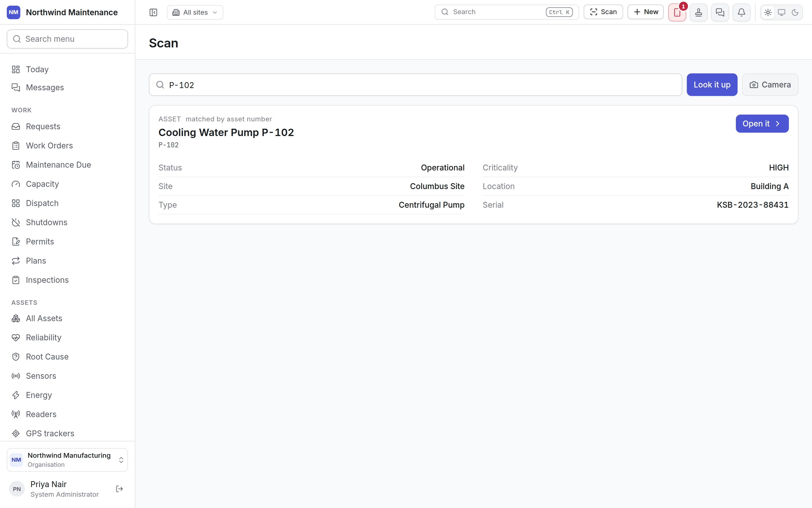
Task: Open Today in the sidebar
Action: coord(67,69)
